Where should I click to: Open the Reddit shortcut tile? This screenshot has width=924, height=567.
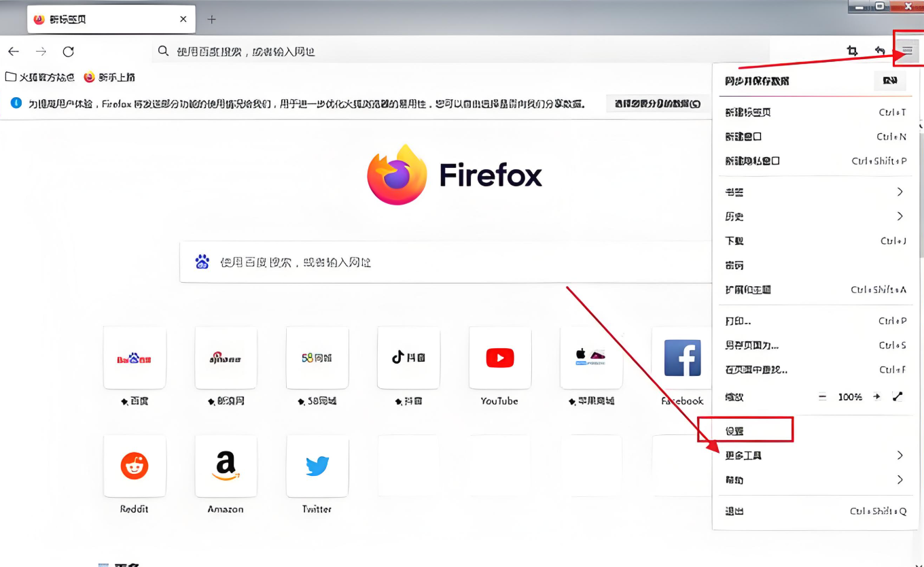point(135,466)
